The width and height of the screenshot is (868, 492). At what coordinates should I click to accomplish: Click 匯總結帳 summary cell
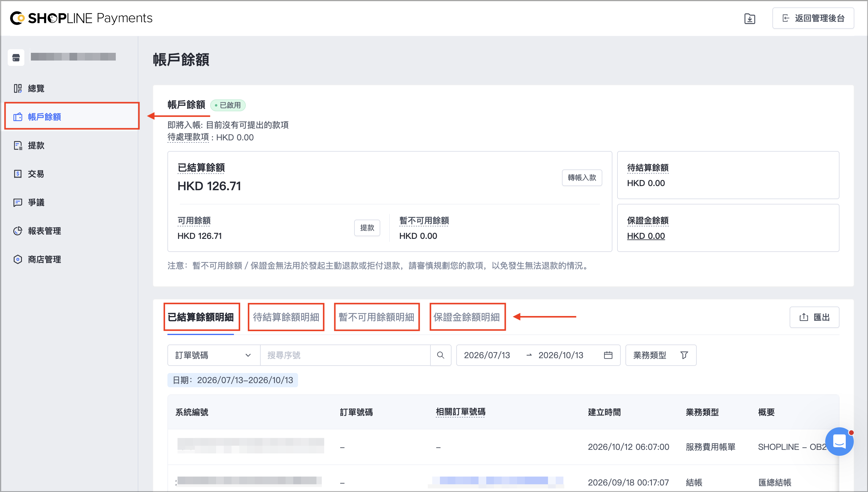[x=775, y=483]
